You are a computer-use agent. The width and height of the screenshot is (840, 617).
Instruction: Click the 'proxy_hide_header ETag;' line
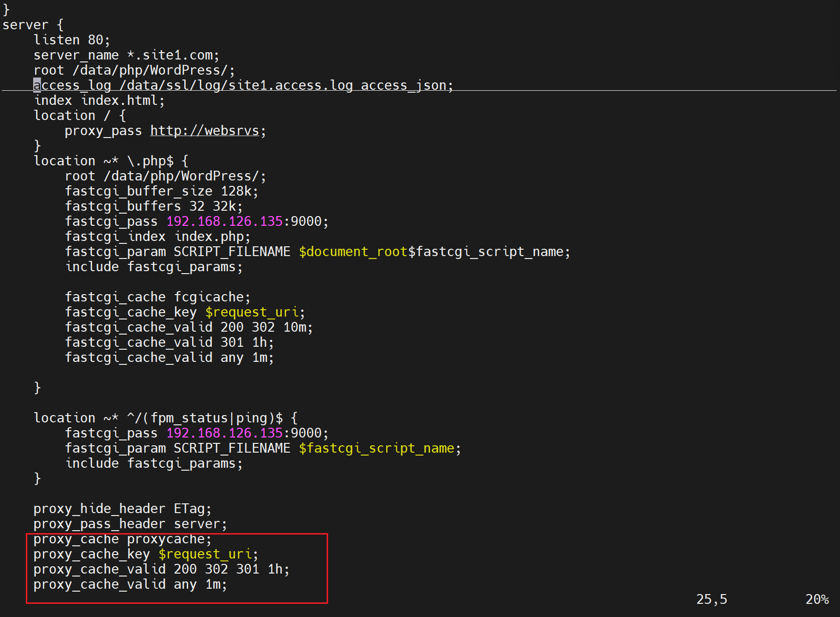pos(122,509)
